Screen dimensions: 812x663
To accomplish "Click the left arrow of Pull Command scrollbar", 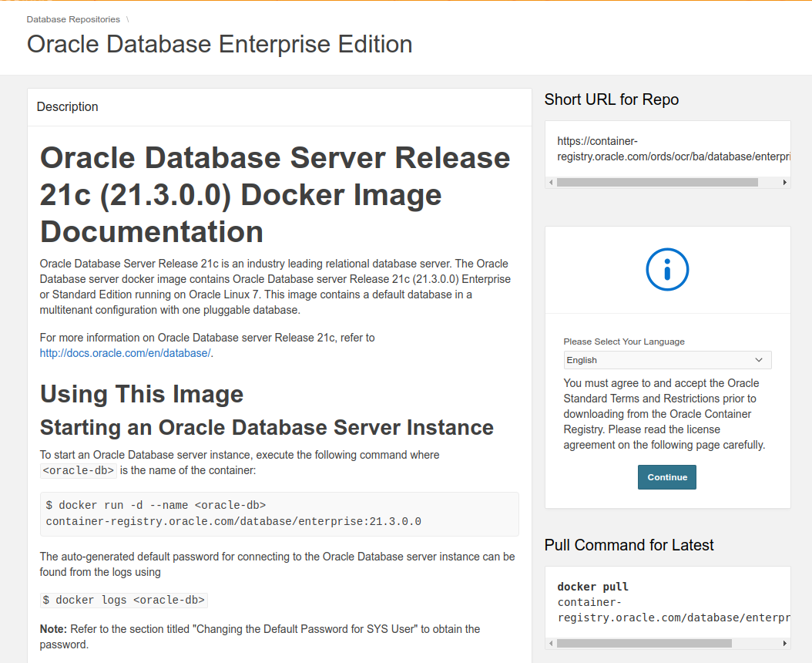I will pyautogui.click(x=551, y=643).
